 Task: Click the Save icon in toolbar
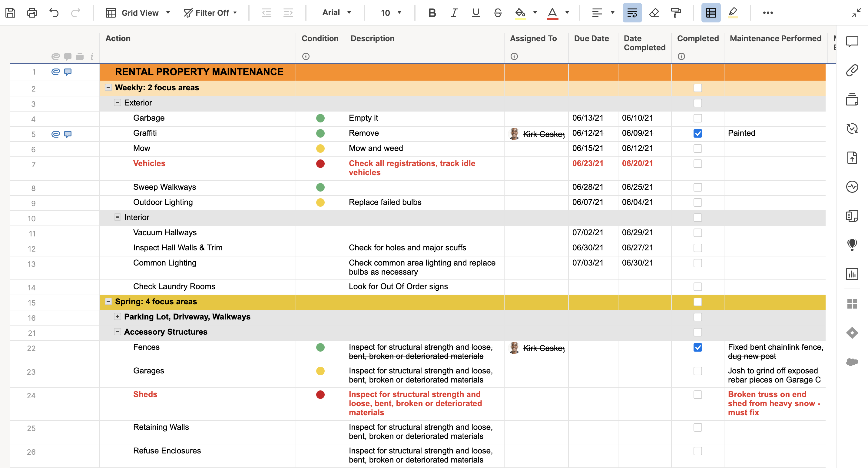tap(10, 13)
